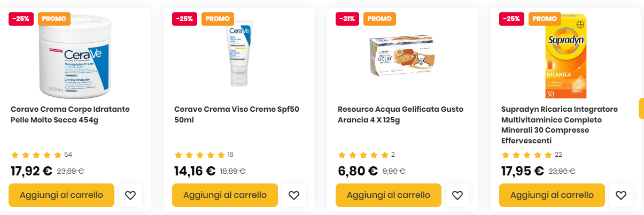Open star reviews for Cerave Crema Viso

(x=200, y=155)
